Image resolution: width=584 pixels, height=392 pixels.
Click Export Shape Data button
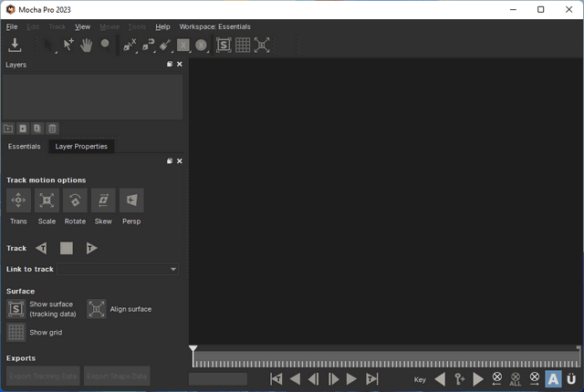click(x=117, y=375)
